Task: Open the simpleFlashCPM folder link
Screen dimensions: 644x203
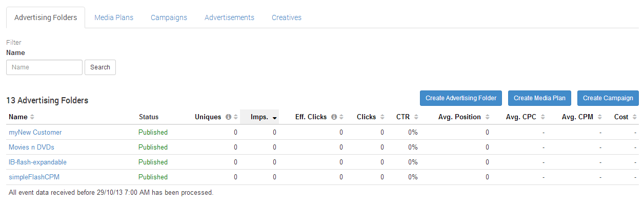Action: [34, 177]
